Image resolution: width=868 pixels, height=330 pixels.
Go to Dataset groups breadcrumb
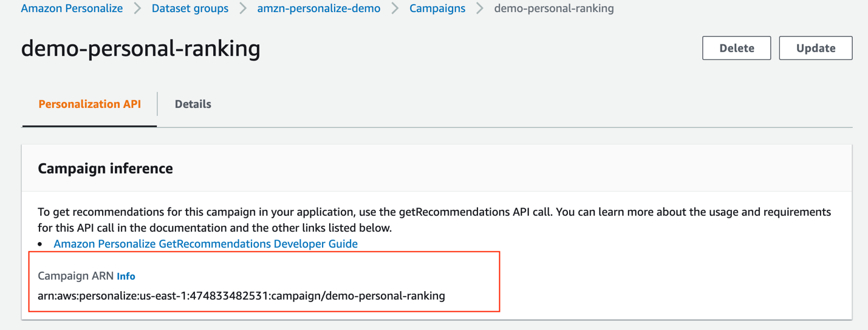[x=190, y=8]
